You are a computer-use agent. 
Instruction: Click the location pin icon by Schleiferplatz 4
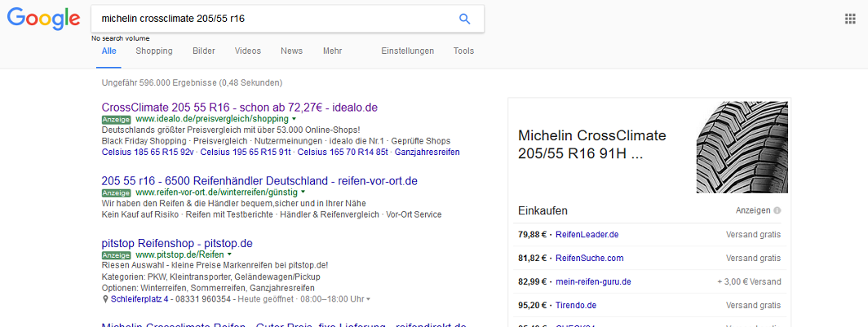pyautogui.click(x=106, y=299)
